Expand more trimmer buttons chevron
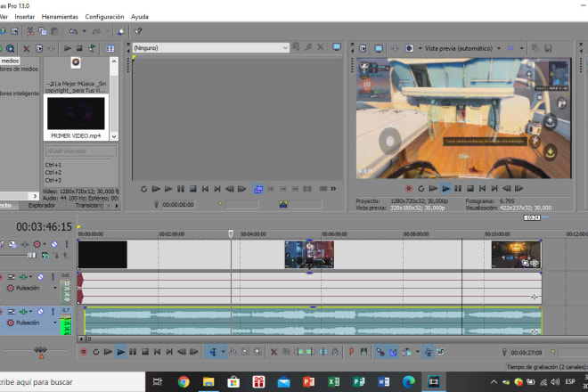 tap(333, 189)
